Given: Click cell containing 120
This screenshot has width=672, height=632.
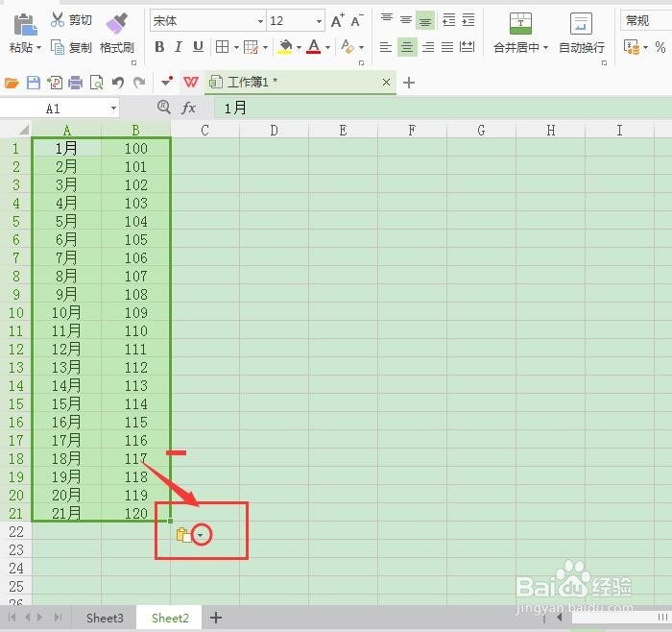Looking at the screenshot, I should 136,513.
